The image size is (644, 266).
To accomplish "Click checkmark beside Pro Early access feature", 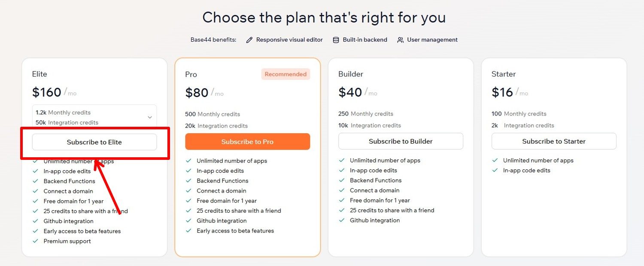I will 188,231.
